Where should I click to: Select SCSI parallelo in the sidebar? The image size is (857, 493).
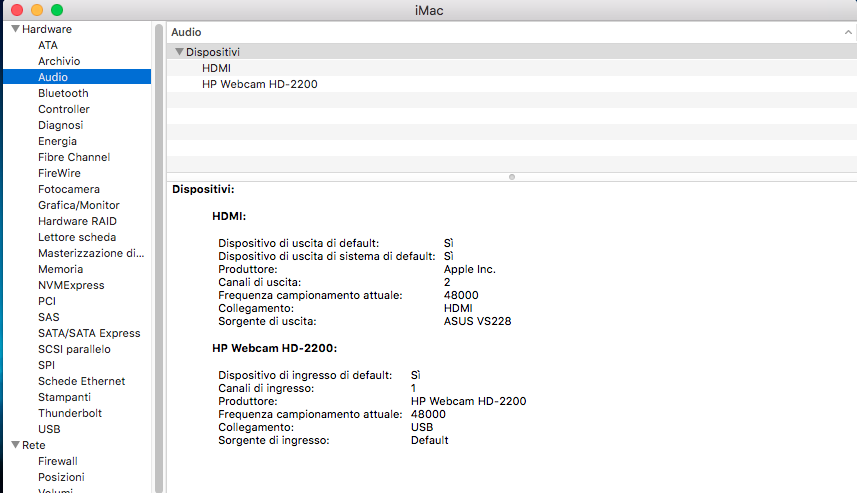click(74, 349)
